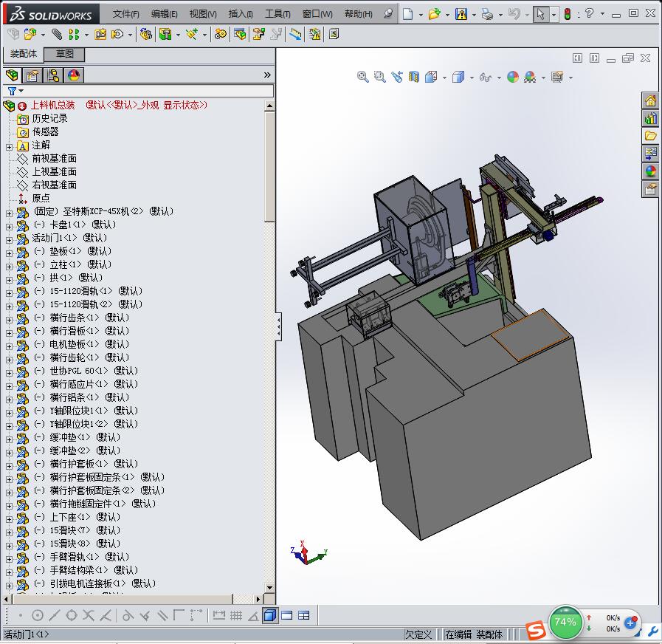Click the Zoom to Fit magnifier icon
662x644 pixels.
(x=362, y=77)
